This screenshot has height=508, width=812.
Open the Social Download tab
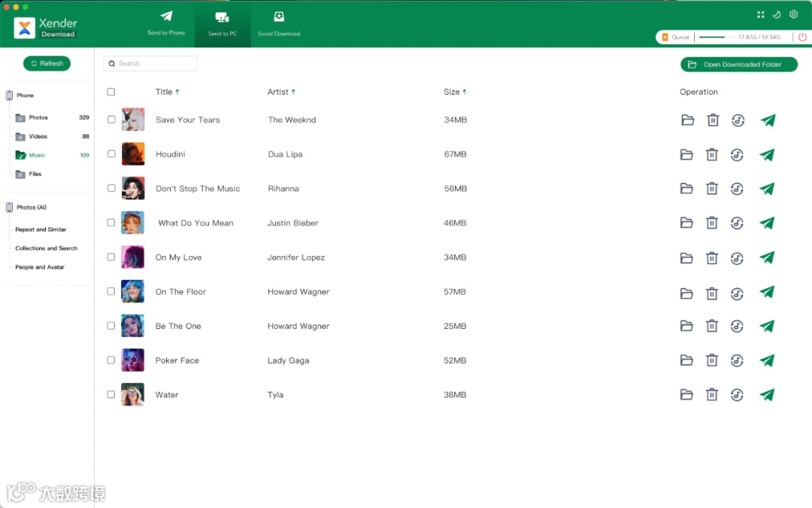click(279, 24)
